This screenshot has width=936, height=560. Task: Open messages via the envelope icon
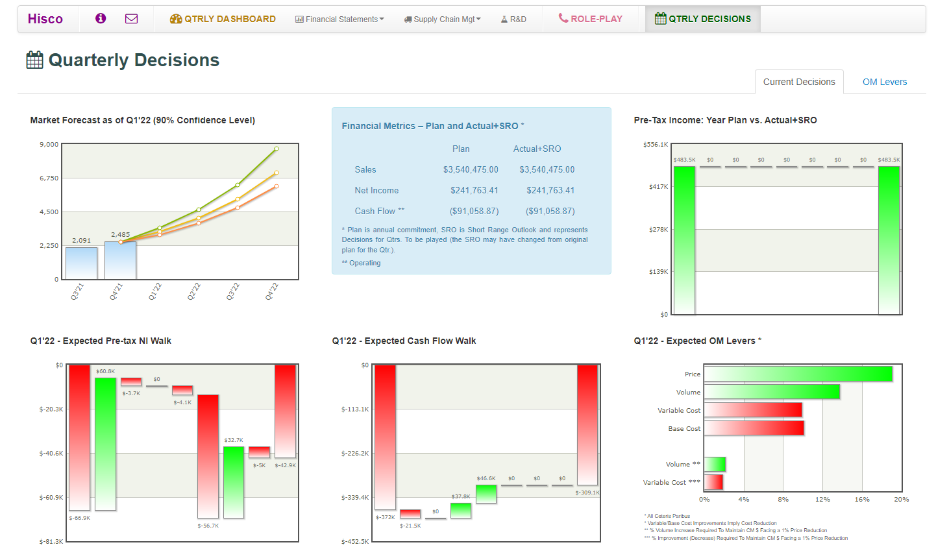pyautogui.click(x=131, y=19)
